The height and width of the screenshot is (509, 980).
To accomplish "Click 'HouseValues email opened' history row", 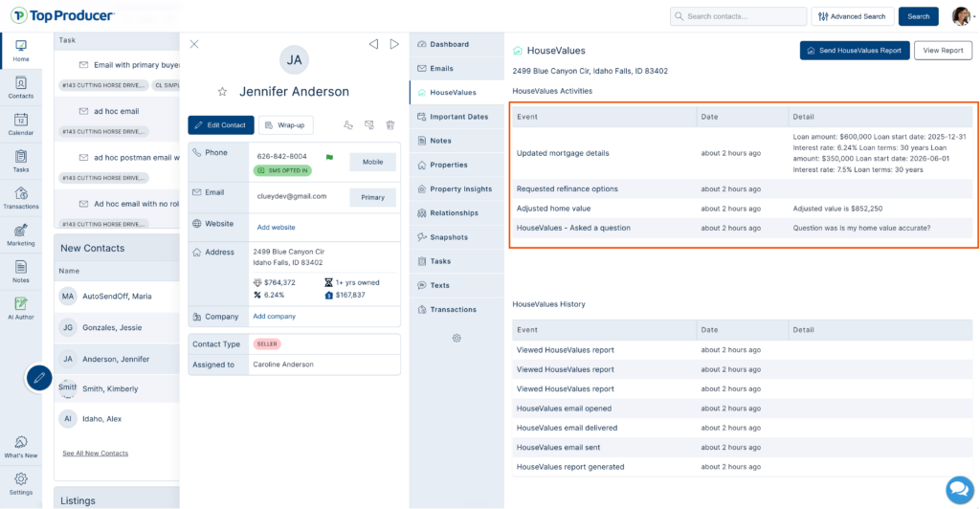I will click(x=742, y=409).
